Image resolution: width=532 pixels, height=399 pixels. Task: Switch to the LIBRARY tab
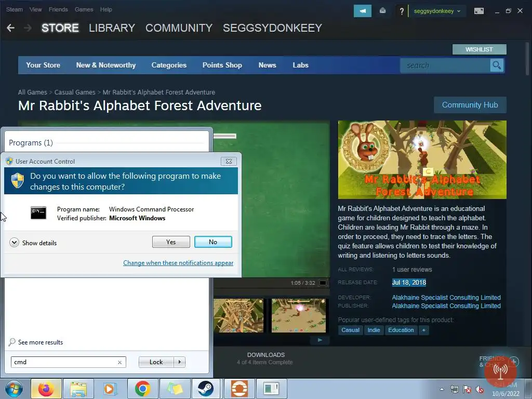(x=112, y=28)
